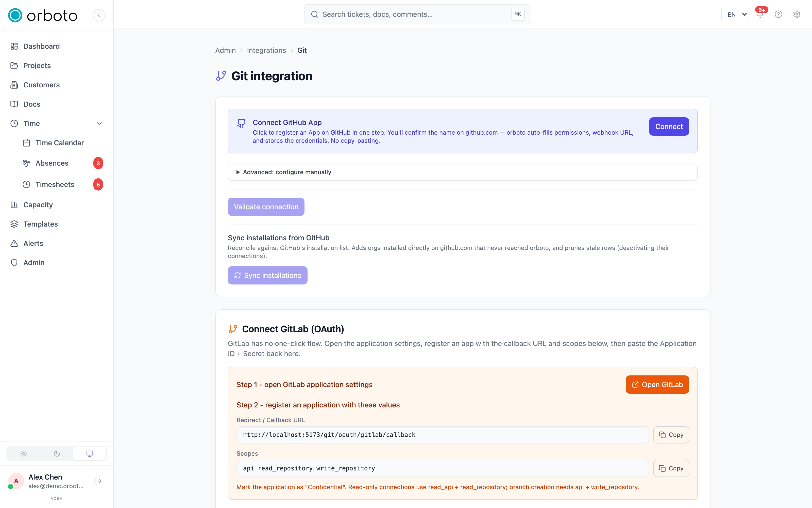Click the Timesheets clock icon
812x508 pixels.
point(26,184)
